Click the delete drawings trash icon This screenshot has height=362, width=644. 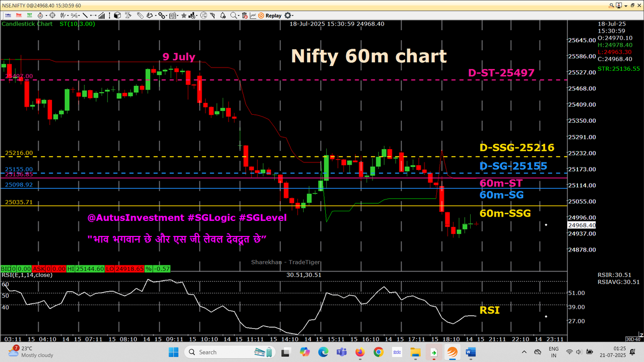point(245,16)
